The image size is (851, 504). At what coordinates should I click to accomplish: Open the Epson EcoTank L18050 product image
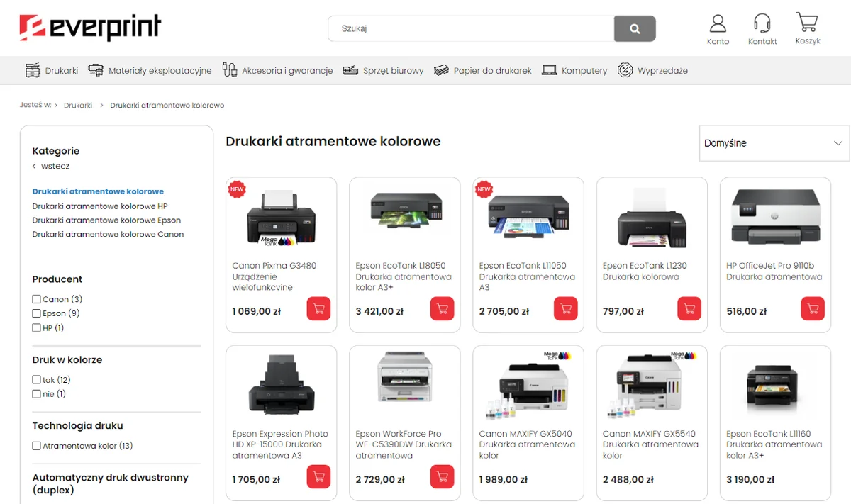405,210
